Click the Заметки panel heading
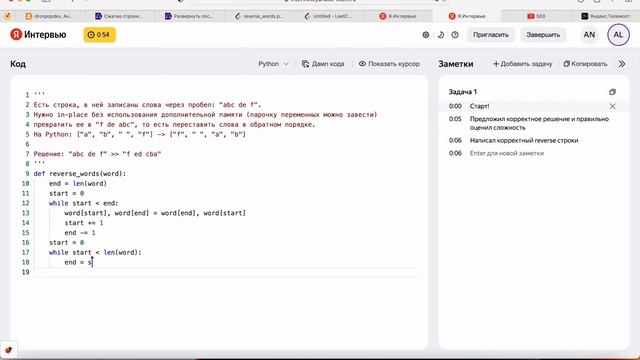Screen dimensions: 640x360 click(x=456, y=64)
